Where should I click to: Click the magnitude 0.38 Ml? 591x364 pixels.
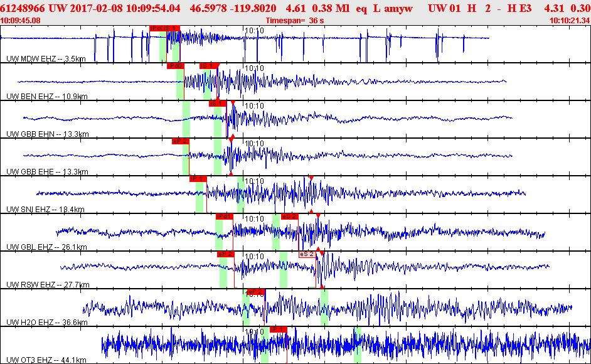coord(330,8)
